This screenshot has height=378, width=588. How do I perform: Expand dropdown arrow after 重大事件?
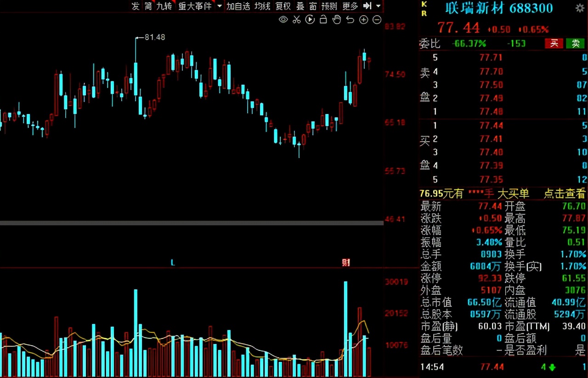tap(219, 6)
